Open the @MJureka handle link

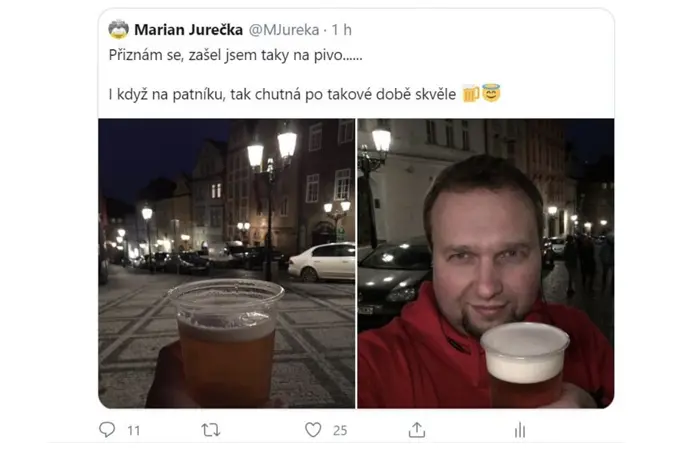click(x=284, y=30)
